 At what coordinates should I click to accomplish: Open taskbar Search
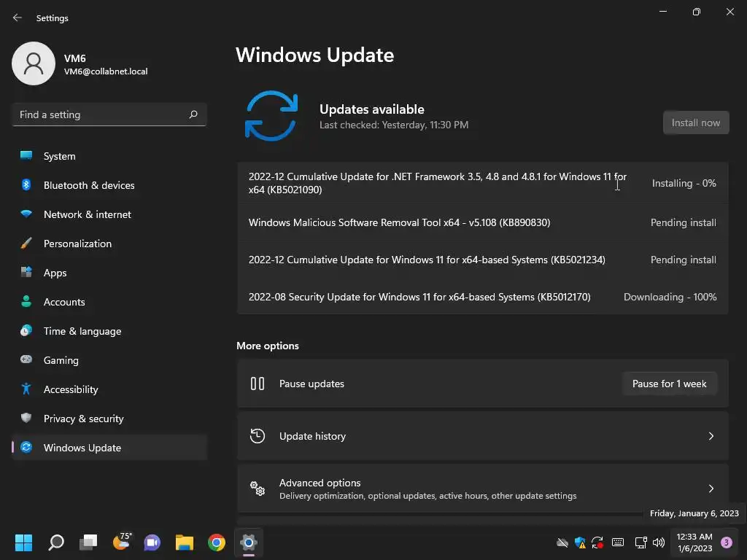pos(55,542)
